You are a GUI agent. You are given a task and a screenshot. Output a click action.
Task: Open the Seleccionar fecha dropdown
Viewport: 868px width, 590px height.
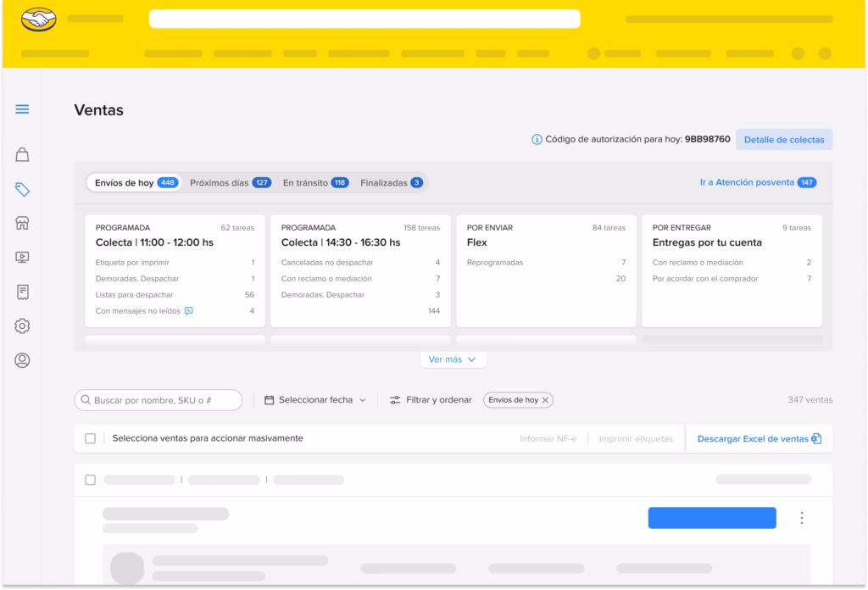[315, 400]
